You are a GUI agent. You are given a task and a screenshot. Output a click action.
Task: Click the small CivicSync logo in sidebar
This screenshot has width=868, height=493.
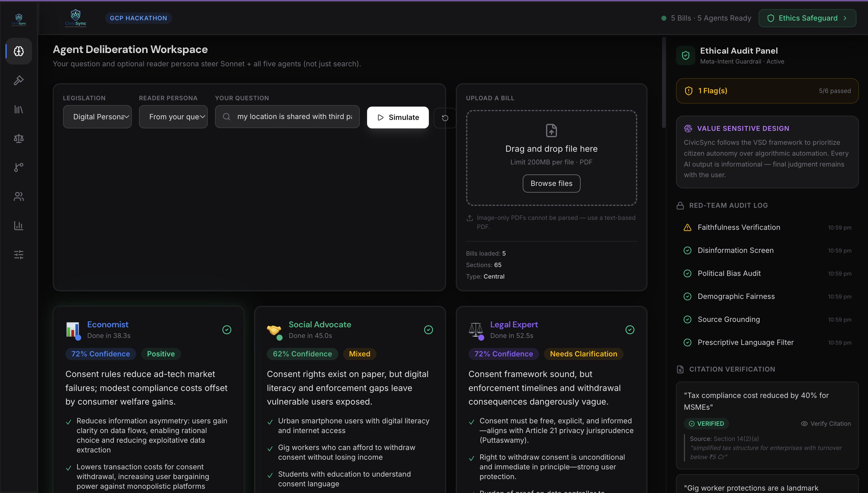18,19
